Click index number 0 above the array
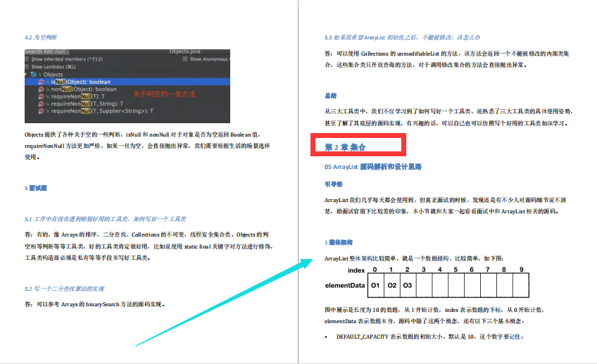The image size is (597, 364). pos(375,270)
